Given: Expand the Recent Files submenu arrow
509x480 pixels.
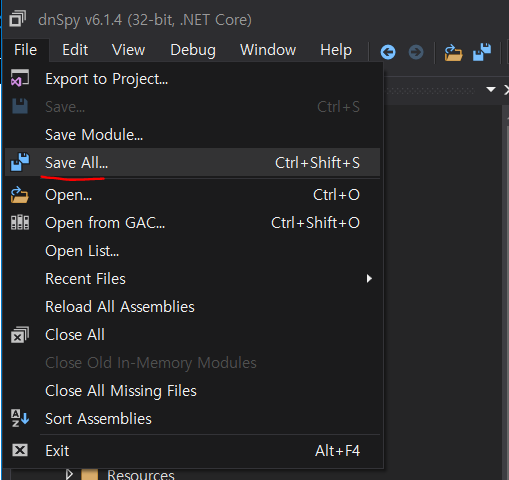Looking at the screenshot, I should click(x=369, y=279).
